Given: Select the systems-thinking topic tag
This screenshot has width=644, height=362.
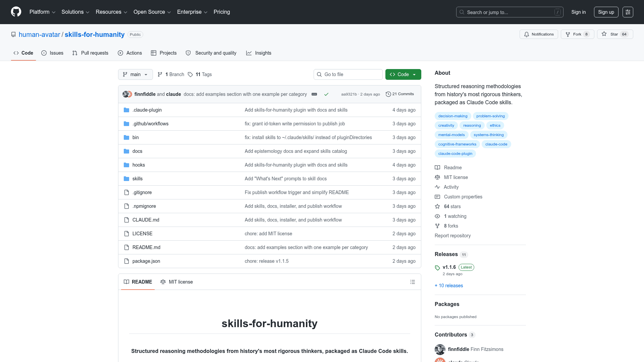Looking at the screenshot, I should (488, 135).
